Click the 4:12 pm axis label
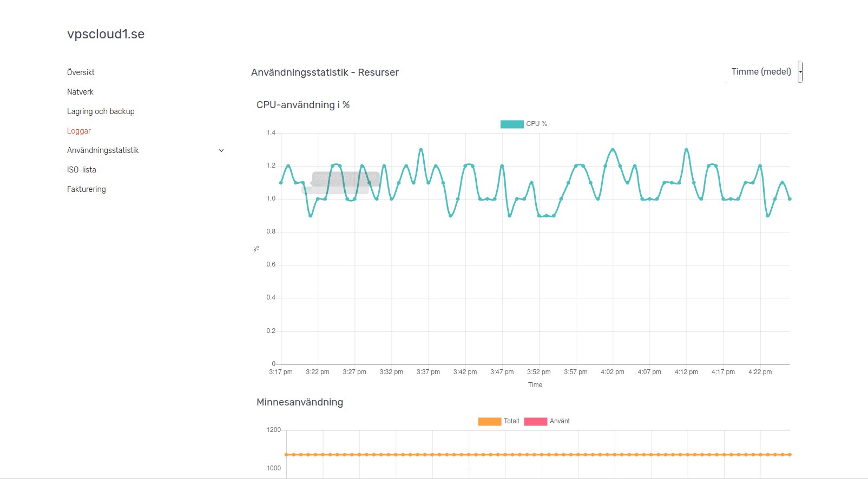The image size is (868, 479). [x=686, y=372]
